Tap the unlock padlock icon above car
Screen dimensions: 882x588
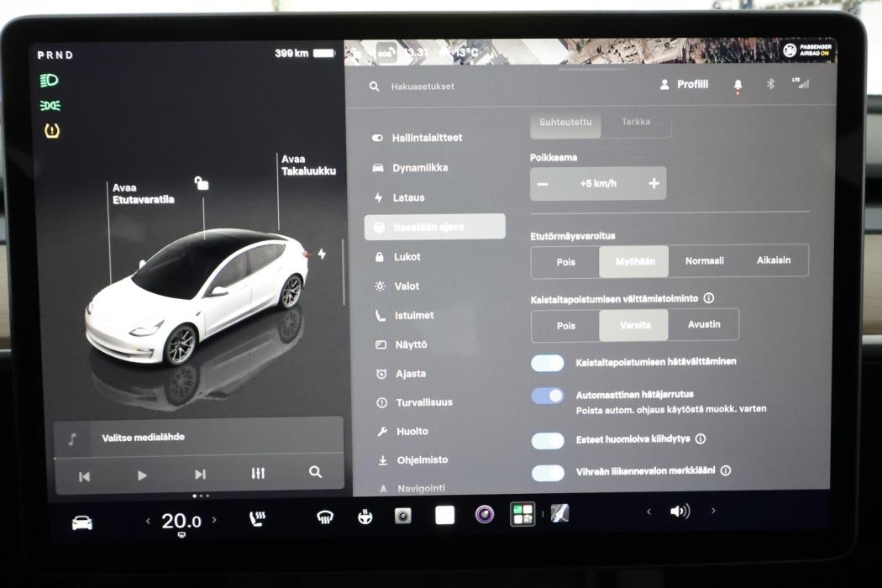[x=202, y=183]
